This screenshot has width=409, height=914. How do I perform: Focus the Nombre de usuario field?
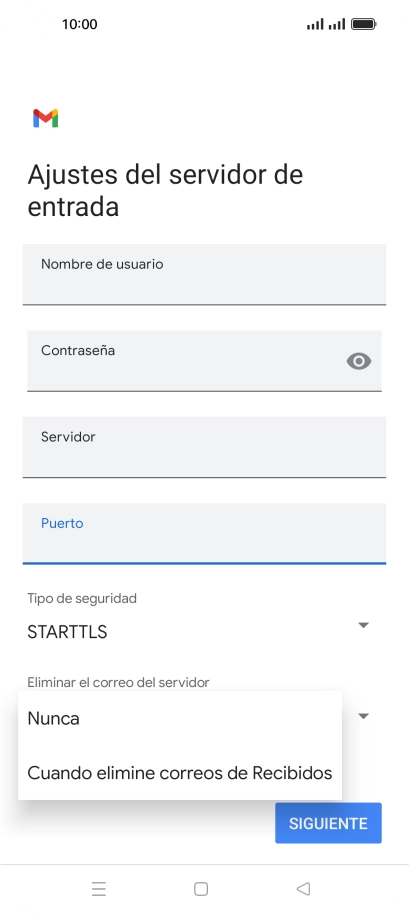(204, 275)
